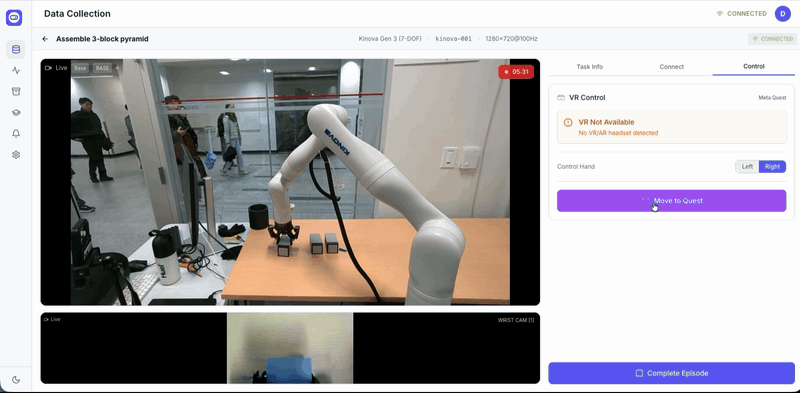Click the camera icon next to Live in main feed

point(48,68)
